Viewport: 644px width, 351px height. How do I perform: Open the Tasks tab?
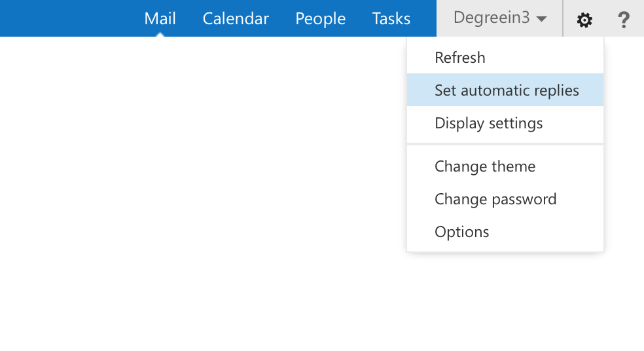click(x=391, y=18)
